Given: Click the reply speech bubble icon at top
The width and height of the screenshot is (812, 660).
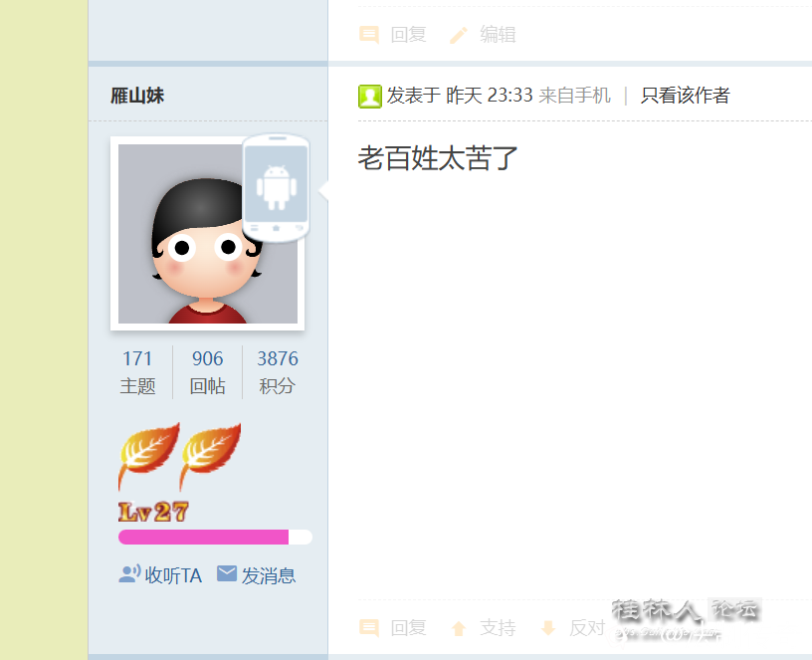Looking at the screenshot, I should coord(369,35).
